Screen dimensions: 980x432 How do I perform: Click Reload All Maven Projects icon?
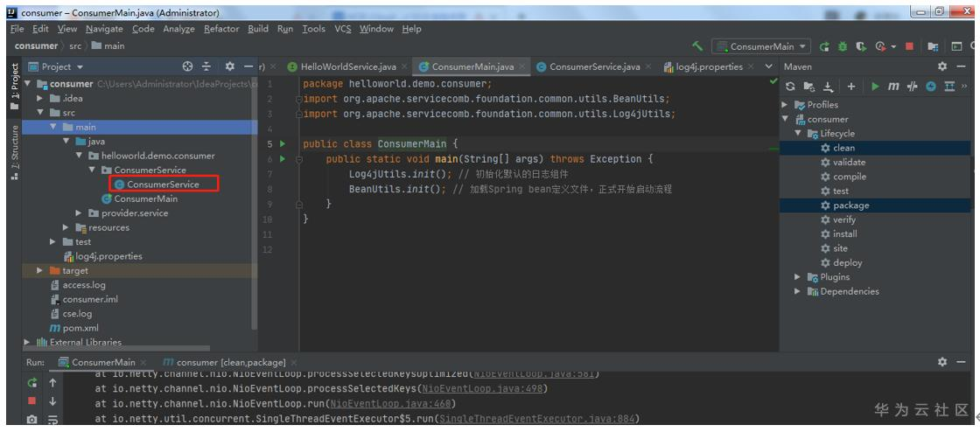click(x=791, y=87)
